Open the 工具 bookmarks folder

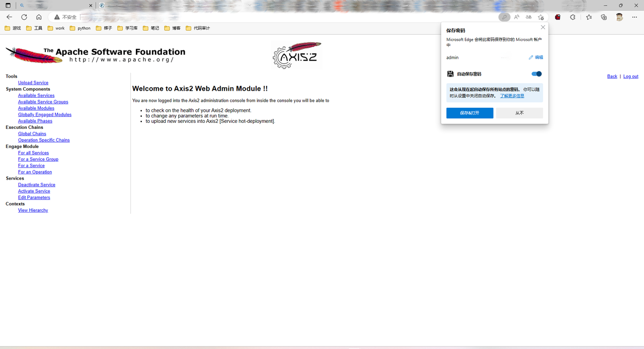click(34, 28)
